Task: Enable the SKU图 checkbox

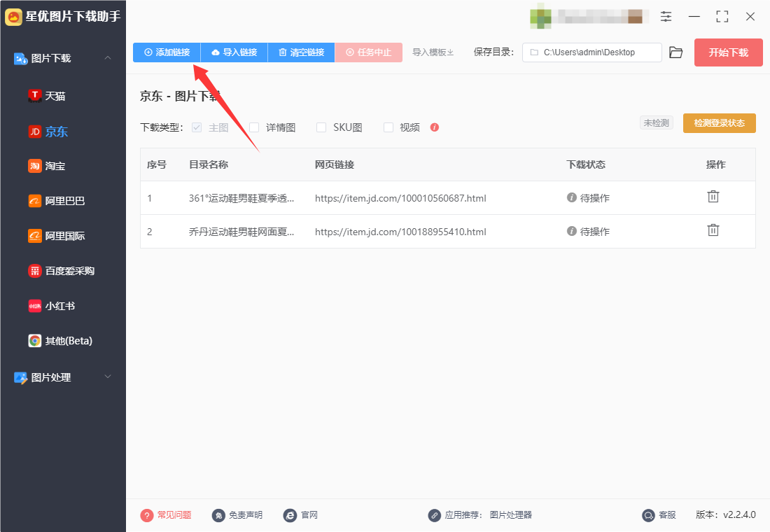Action: [x=321, y=127]
